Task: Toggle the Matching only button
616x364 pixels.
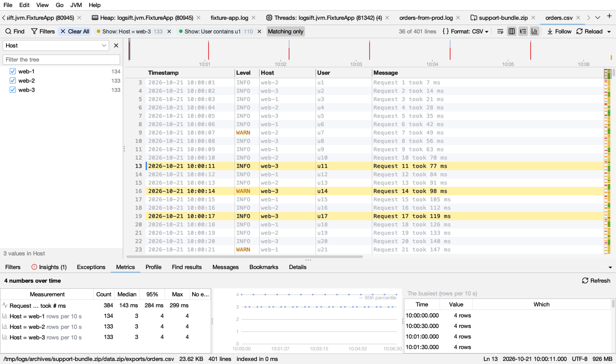Action: click(286, 32)
